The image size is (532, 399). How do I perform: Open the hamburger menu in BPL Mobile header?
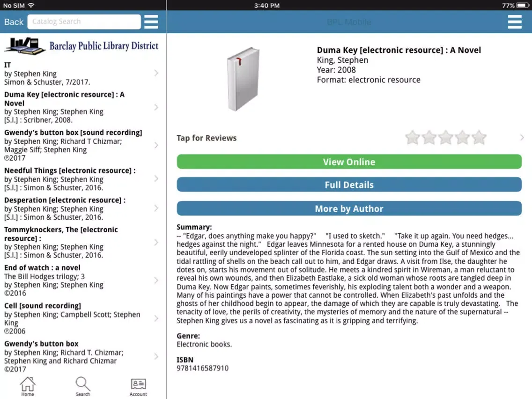coord(514,22)
